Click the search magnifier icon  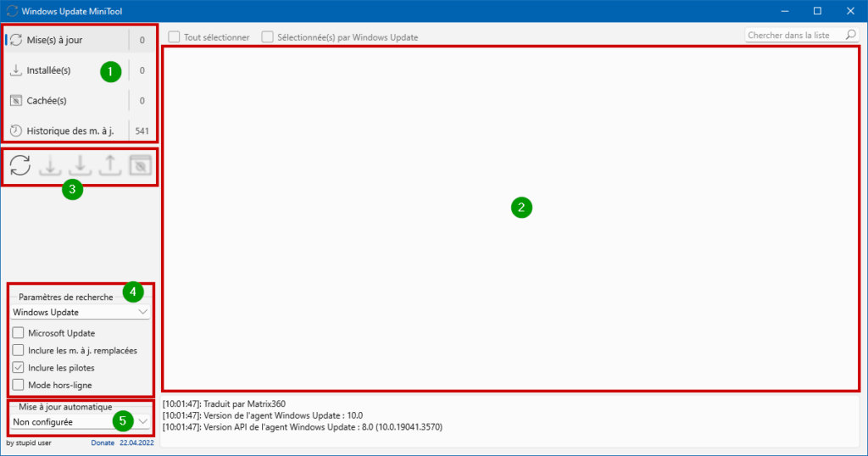(x=851, y=35)
